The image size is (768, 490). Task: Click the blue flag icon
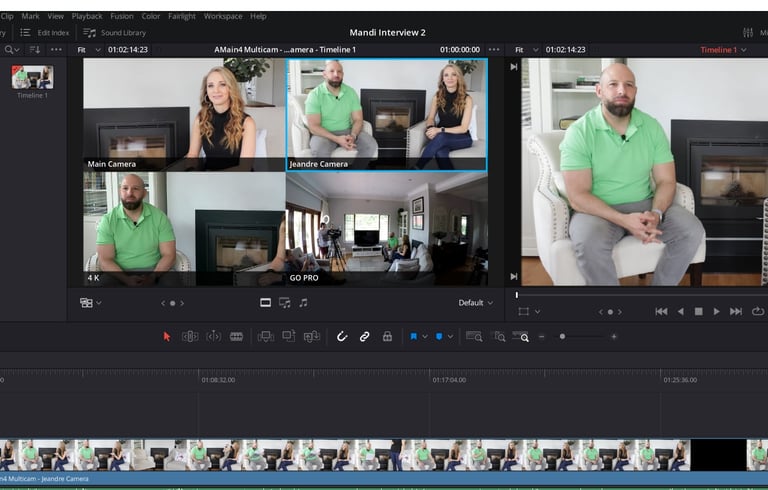tap(413, 337)
